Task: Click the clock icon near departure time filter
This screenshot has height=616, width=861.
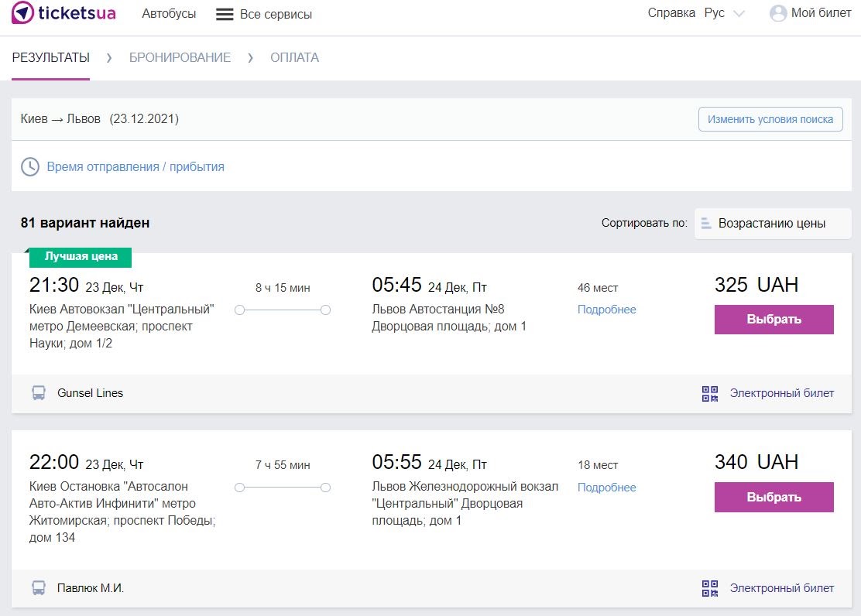Action: 30,167
